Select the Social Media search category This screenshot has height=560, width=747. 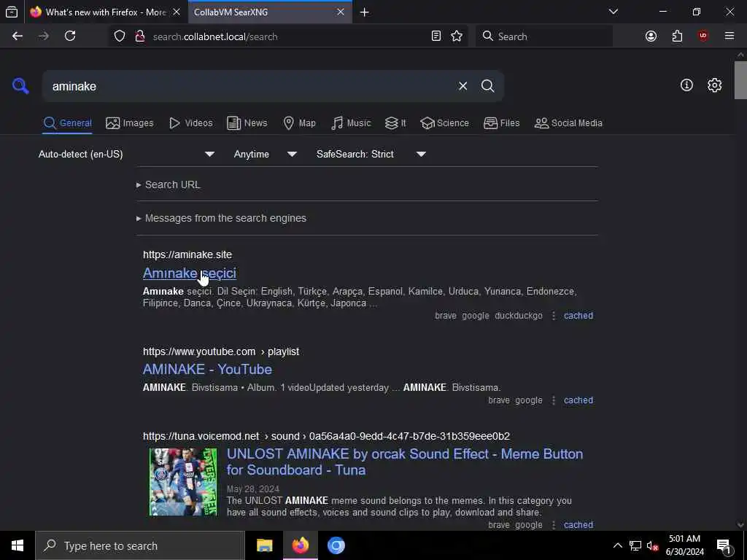click(x=568, y=122)
